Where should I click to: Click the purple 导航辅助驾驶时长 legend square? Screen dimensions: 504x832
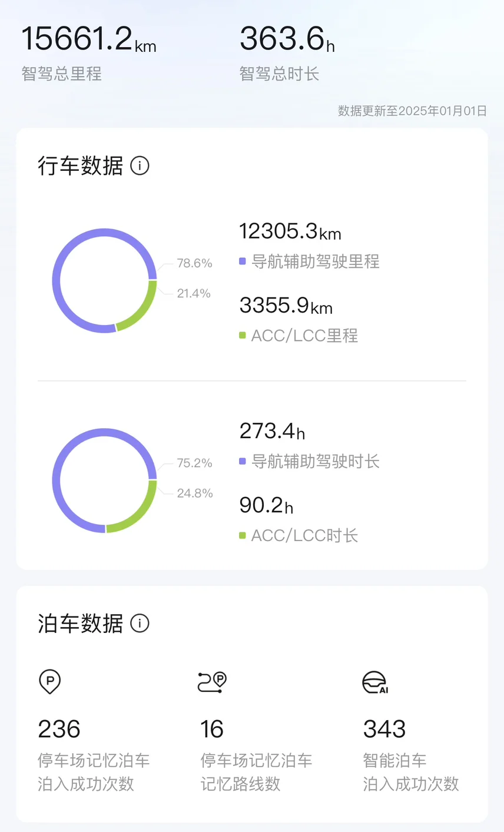(x=242, y=462)
